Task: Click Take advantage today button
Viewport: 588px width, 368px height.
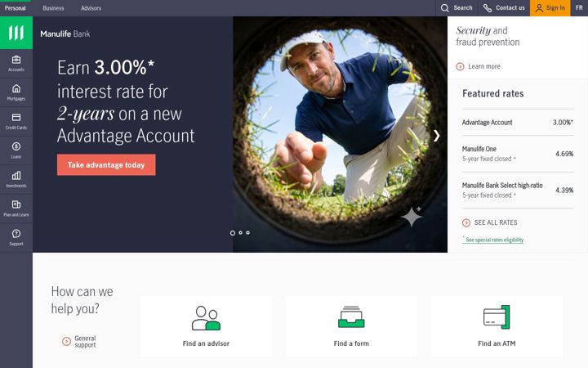Action: coord(106,165)
